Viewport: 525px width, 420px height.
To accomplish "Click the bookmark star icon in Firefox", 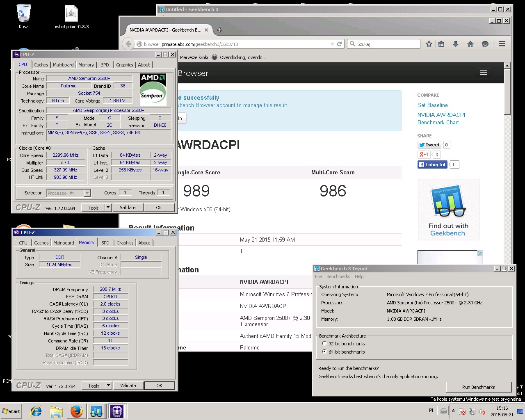I will (429, 44).
